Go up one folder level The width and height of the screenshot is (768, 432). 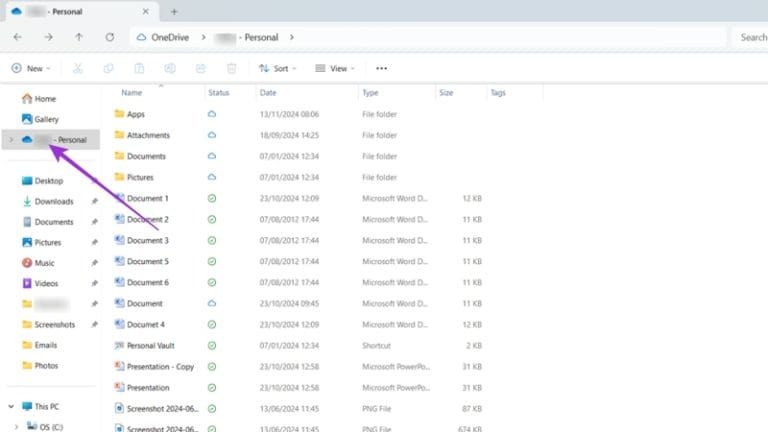[x=79, y=37]
